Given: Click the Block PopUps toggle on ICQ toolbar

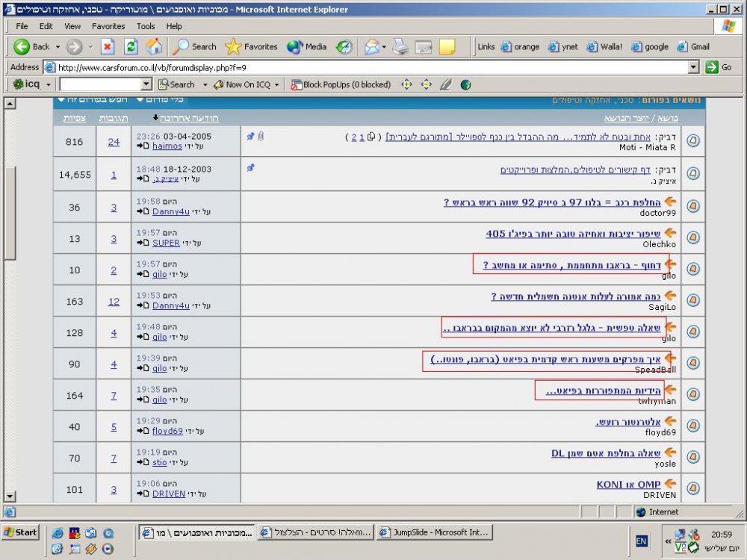Looking at the screenshot, I should point(341,85).
